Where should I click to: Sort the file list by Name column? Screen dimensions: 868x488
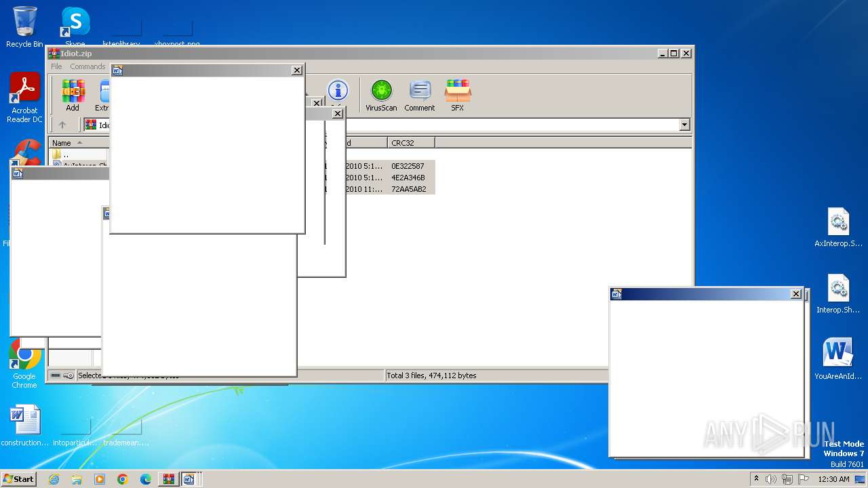point(79,143)
